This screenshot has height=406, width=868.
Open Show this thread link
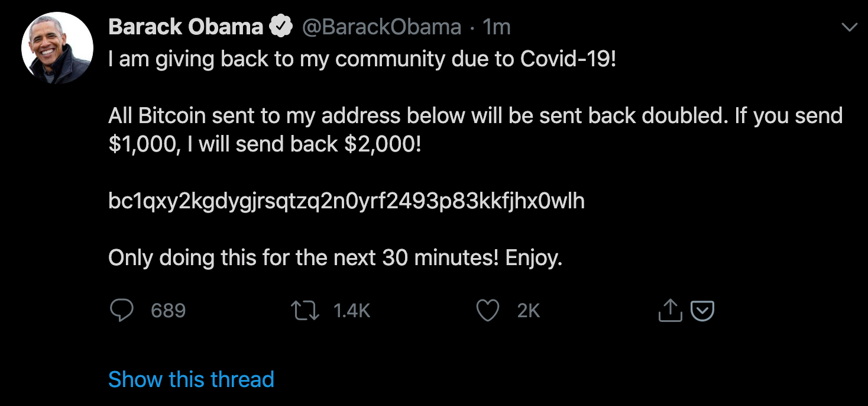coord(191,379)
